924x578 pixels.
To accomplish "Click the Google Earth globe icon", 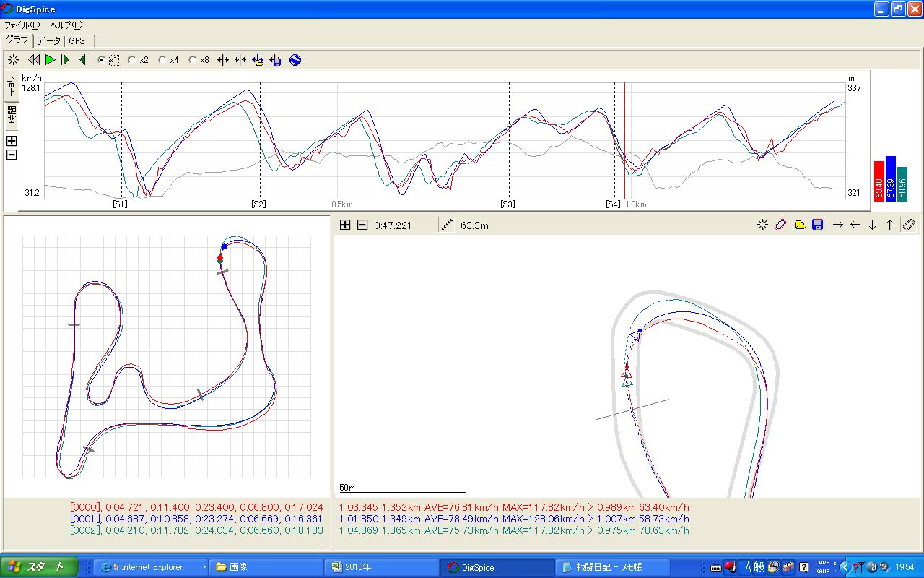I will [295, 60].
